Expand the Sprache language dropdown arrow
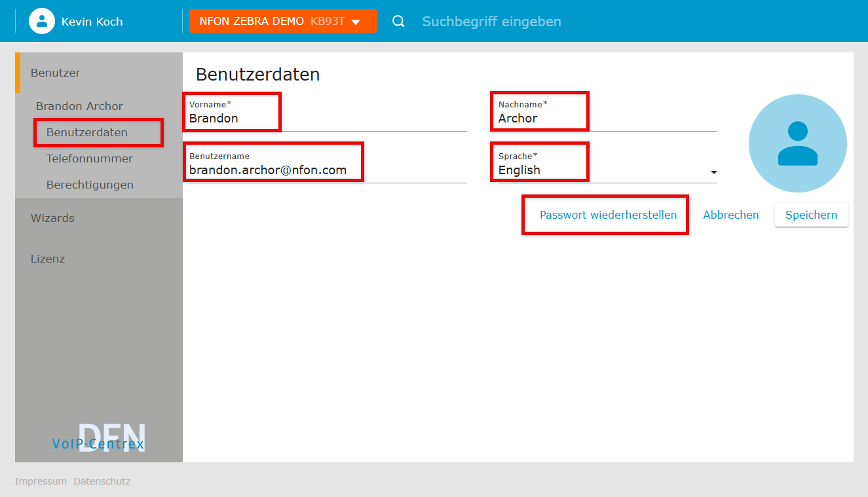 [713, 172]
